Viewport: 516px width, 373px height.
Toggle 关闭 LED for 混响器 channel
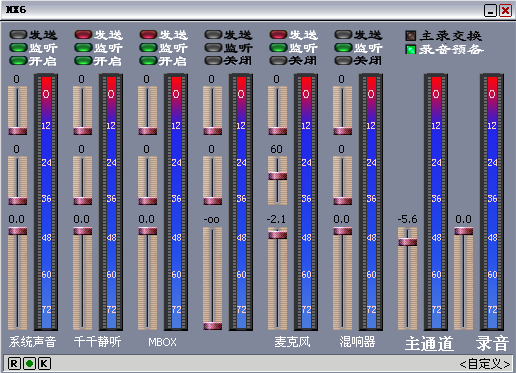click(343, 61)
